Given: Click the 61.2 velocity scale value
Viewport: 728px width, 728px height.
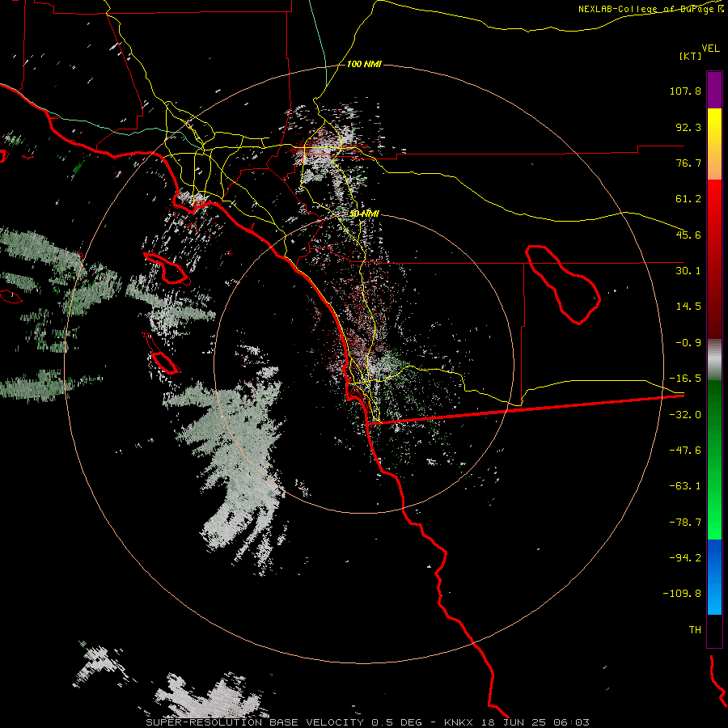Looking at the screenshot, I should 688,199.
